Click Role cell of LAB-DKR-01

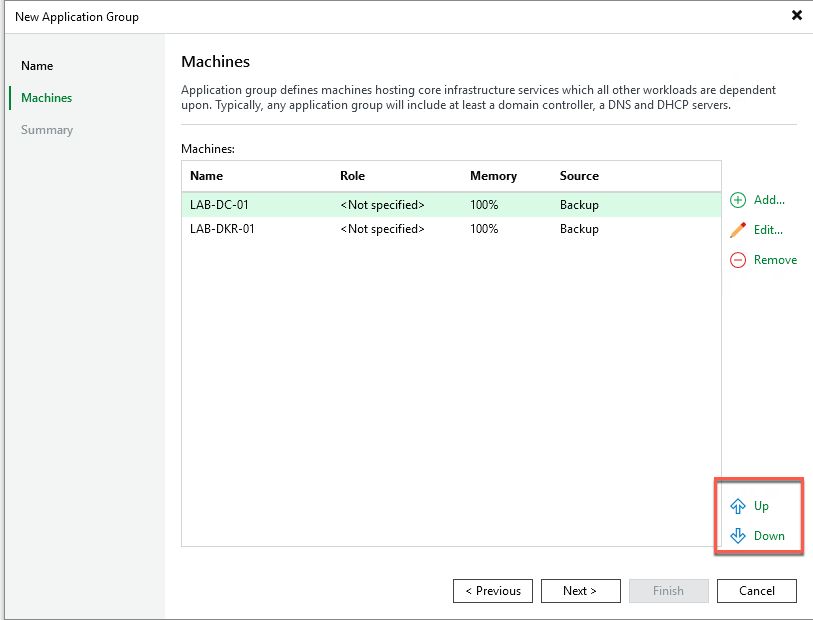point(382,229)
